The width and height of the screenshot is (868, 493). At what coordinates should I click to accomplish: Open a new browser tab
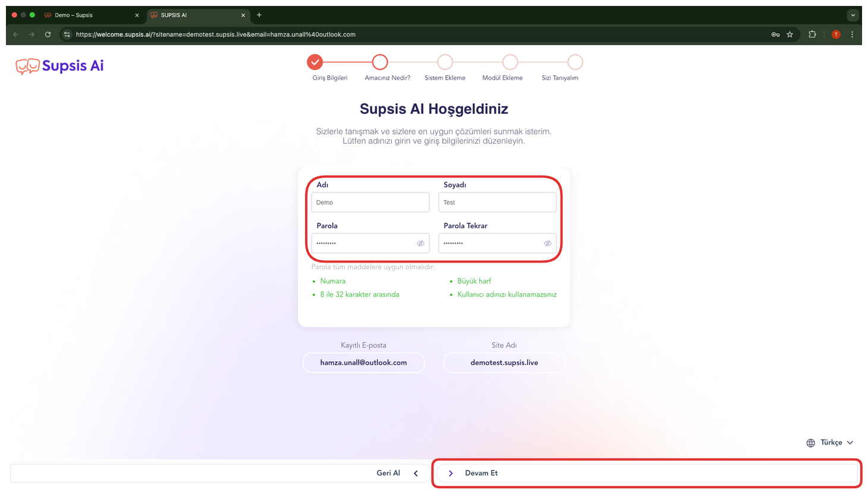(x=259, y=15)
